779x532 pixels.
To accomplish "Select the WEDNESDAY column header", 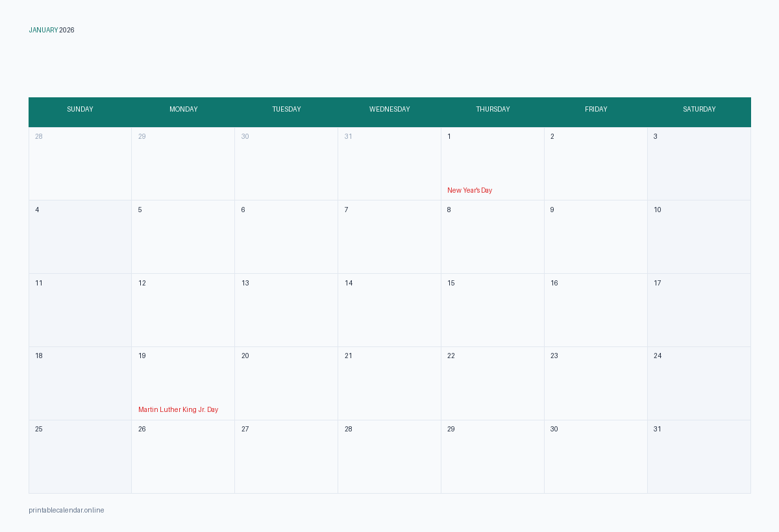I will (x=389, y=109).
